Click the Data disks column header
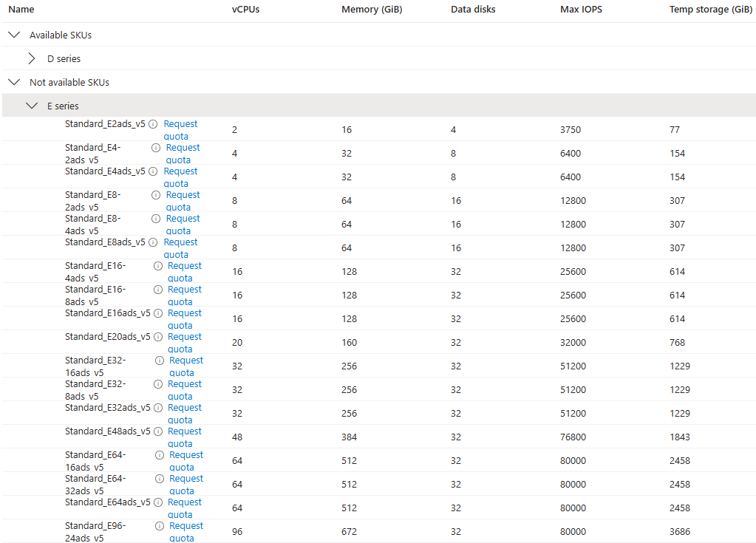756x543 pixels. 473,9
